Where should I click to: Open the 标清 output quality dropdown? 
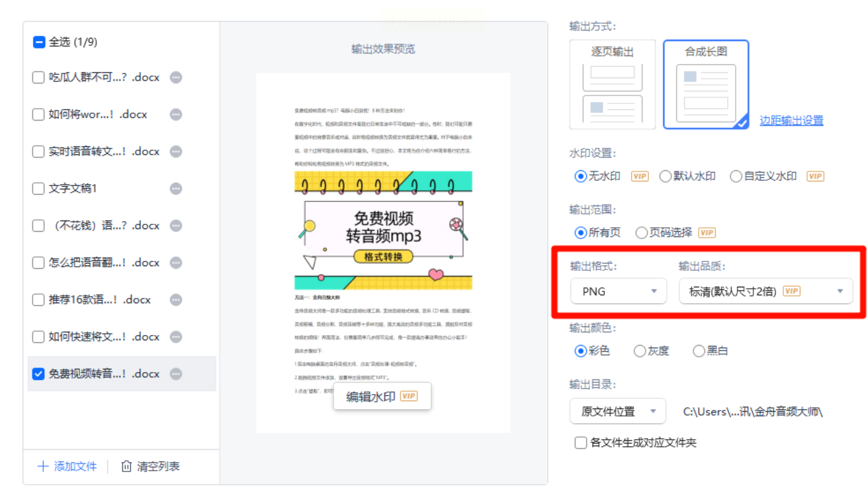[x=766, y=291]
